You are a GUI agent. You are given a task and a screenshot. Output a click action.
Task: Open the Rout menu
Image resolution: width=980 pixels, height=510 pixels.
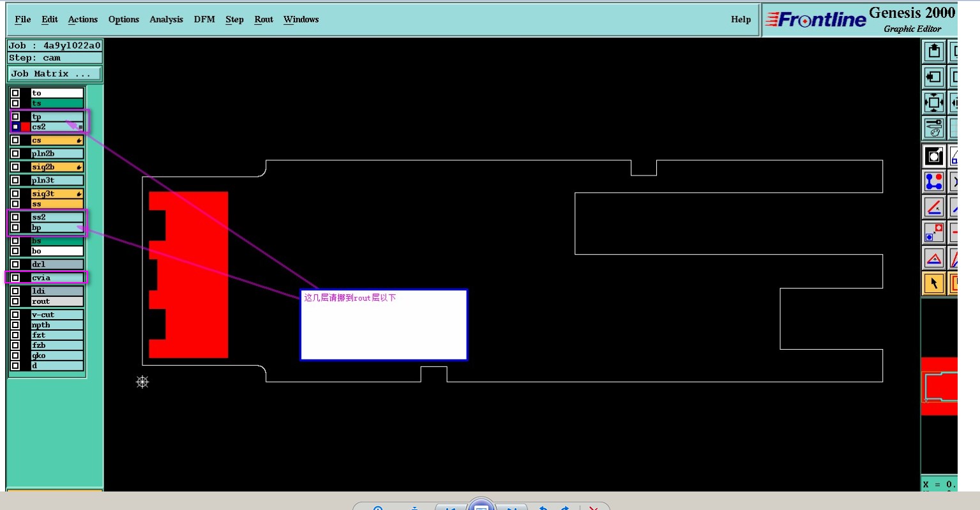pos(264,20)
